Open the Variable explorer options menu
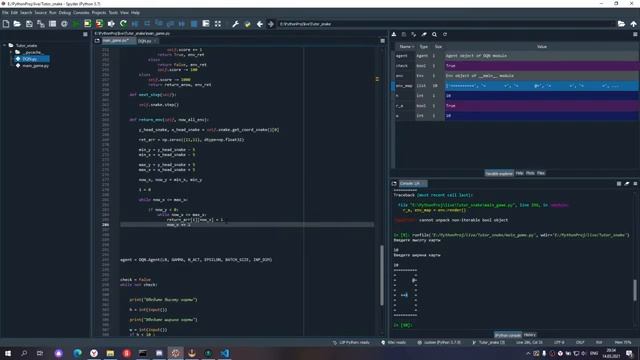The image size is (640, 360). (x=635, y=35)
